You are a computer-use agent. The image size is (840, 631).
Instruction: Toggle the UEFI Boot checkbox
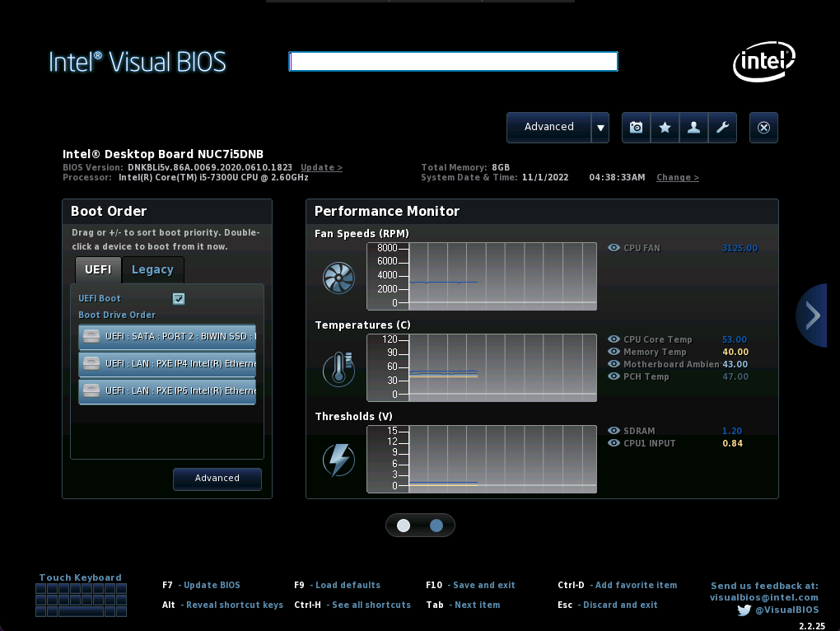pyautogui.click(x=179, y=299)
